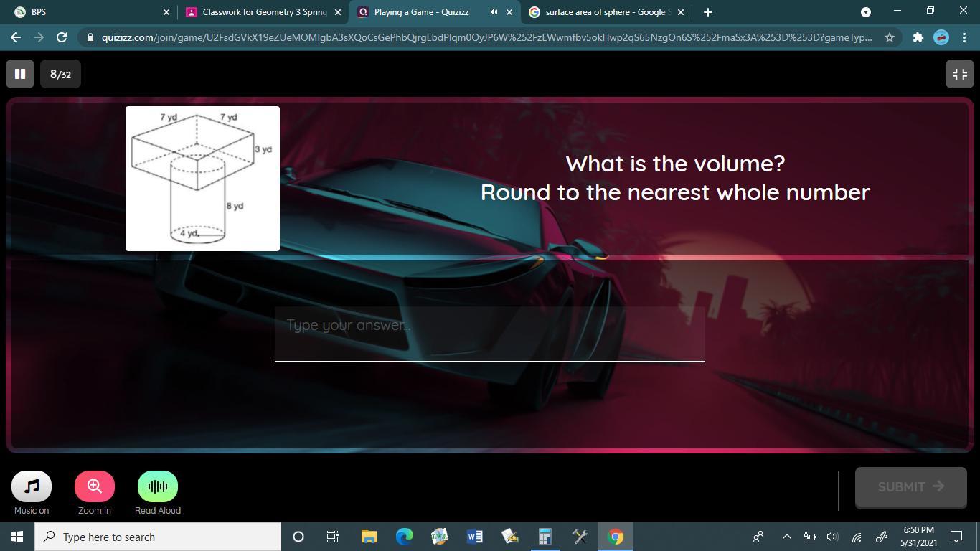Close the Classwork for Geometry tab
Viewport: 980px width, 551px height.
338,12
